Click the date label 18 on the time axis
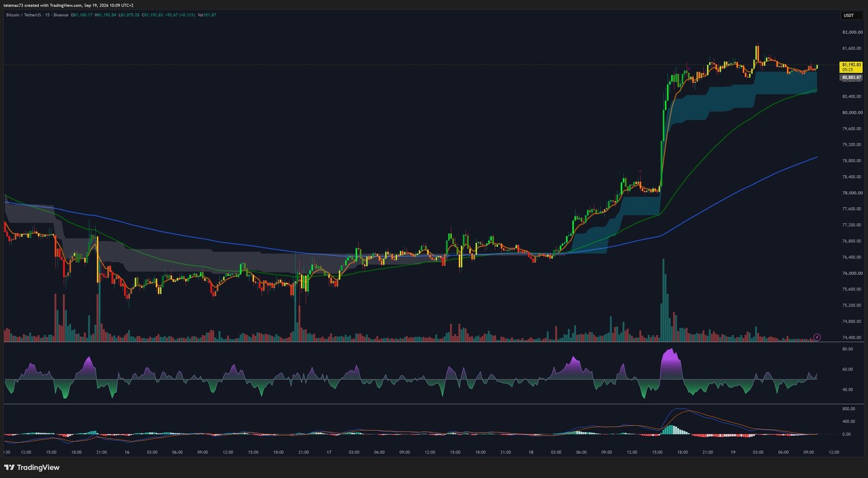868x478 pixels. point(531,452)
